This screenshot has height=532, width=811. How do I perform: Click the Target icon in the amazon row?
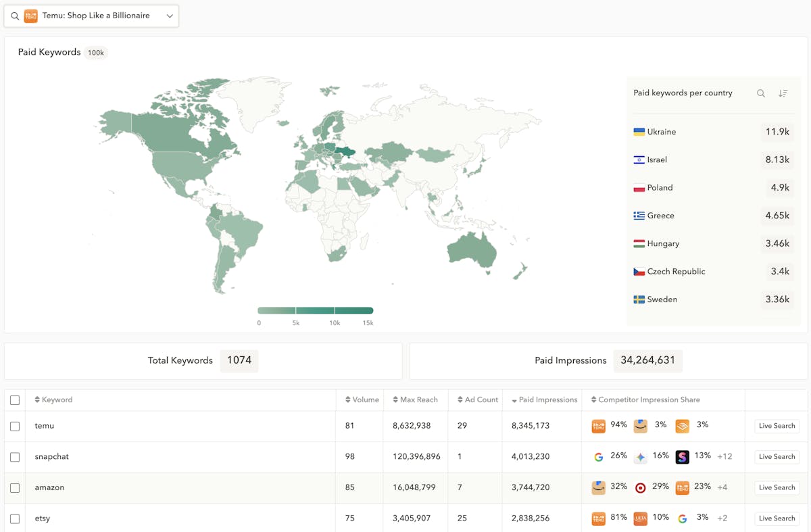640,487
